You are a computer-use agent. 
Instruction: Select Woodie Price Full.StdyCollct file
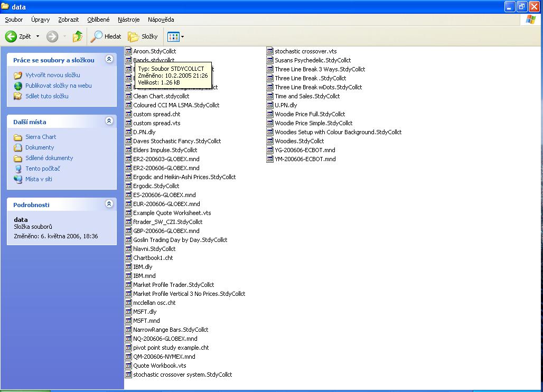tap(310, 114)
